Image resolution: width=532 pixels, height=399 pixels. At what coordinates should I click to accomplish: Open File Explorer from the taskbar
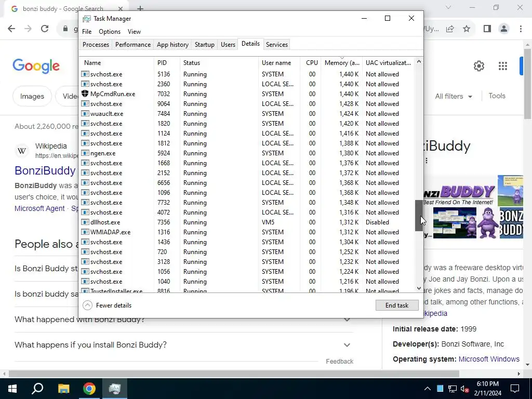click(63, 389)
